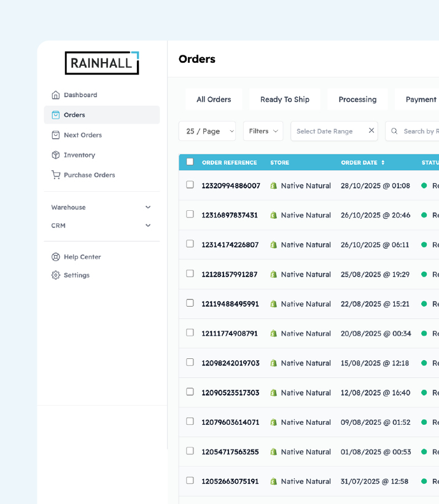The height and width of the screenshot is (504, 439).
Task: Toggle the select-all orders checkbox
Action: pyautogui.click(x=190, y=162)
